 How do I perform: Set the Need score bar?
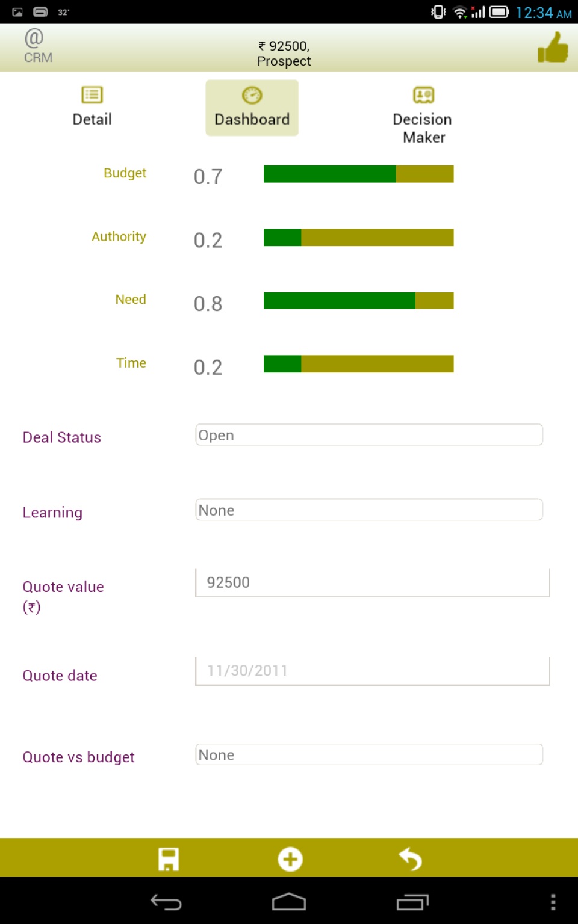click(359, 301)
